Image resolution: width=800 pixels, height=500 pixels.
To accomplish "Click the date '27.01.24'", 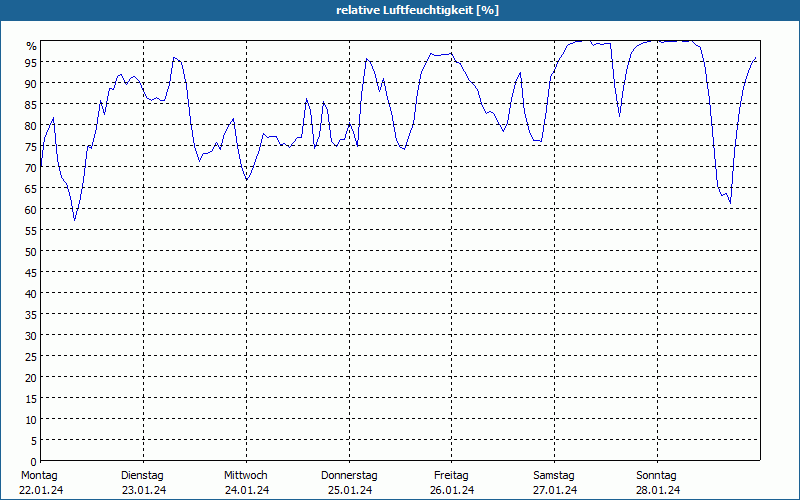I will click(x=555, y=490).
